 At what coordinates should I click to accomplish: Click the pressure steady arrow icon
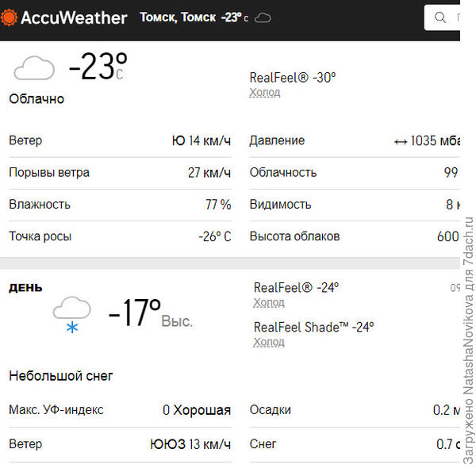pos(401,141)
